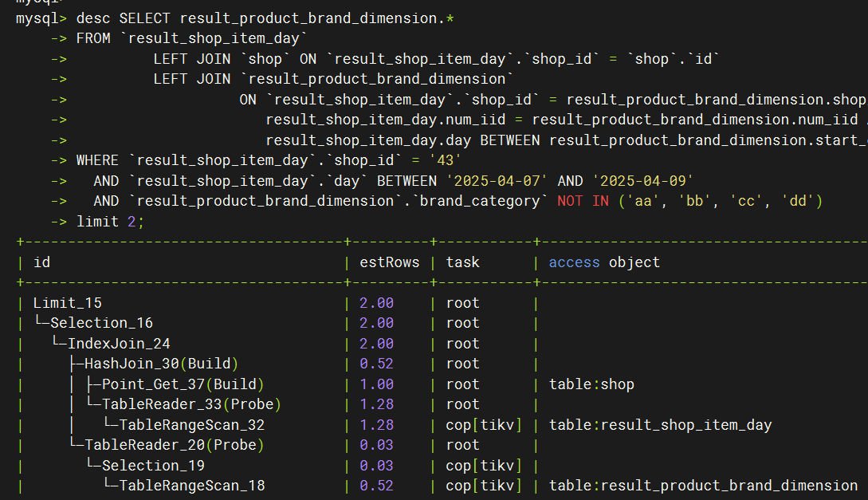Viewport: 868px width, 500px height.
Task: Select the Selection_16 plan node
Action: [x=101, y=323]
